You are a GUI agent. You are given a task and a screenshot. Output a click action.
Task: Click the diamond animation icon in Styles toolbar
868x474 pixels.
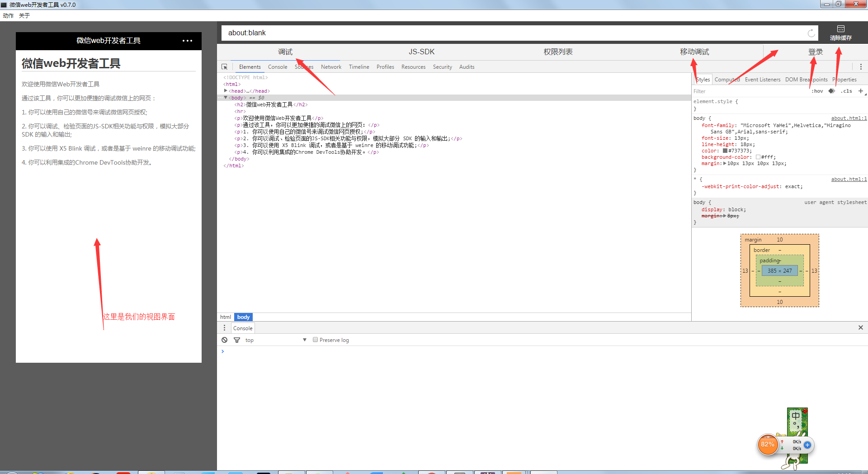831,91
